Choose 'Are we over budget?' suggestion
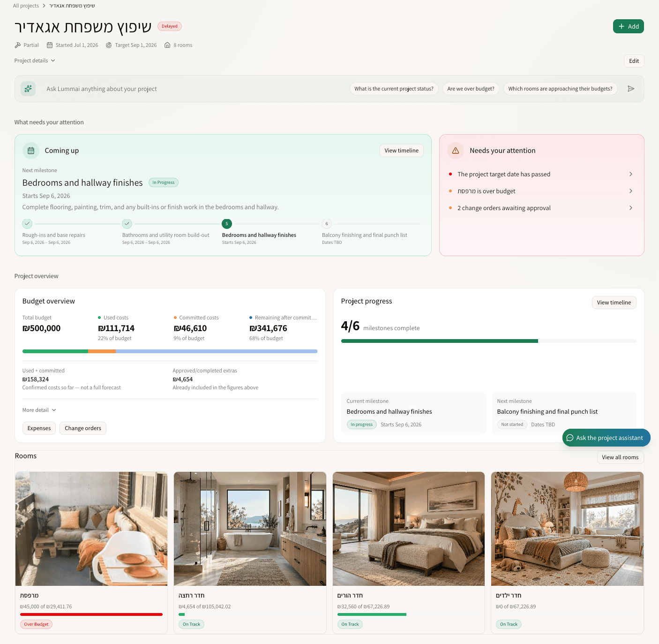Image resolution: width=659 pixels, height=644 pixels. [471, 89]
